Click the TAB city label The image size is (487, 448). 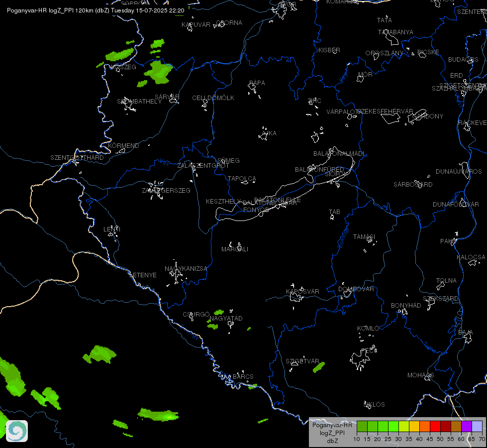334,212
